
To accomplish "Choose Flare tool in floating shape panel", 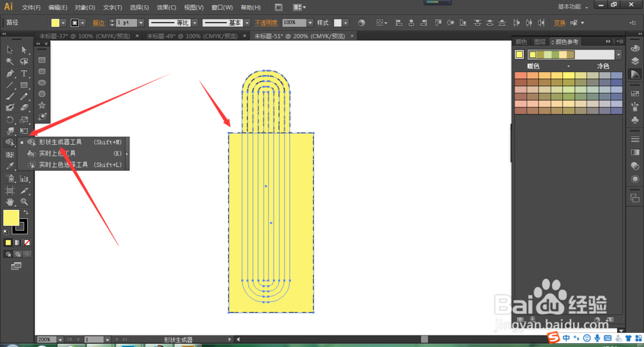I will (x=42, y=117).
